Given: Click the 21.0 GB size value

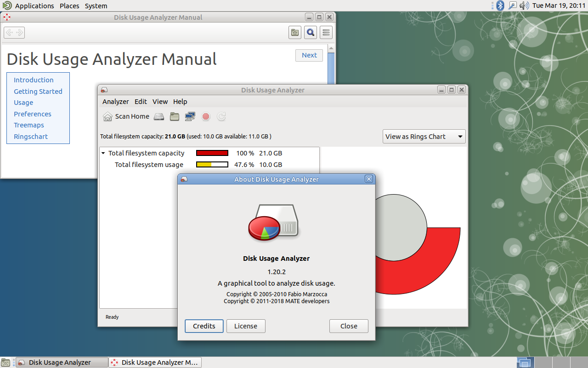Looking at the screenshot, I should [x=271, y=153].
